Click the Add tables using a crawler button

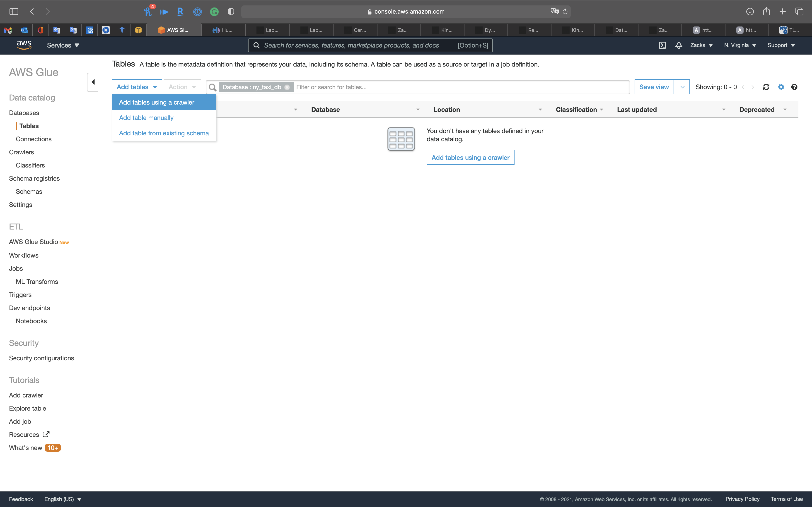pyautogui.click(x=470, y=158)
